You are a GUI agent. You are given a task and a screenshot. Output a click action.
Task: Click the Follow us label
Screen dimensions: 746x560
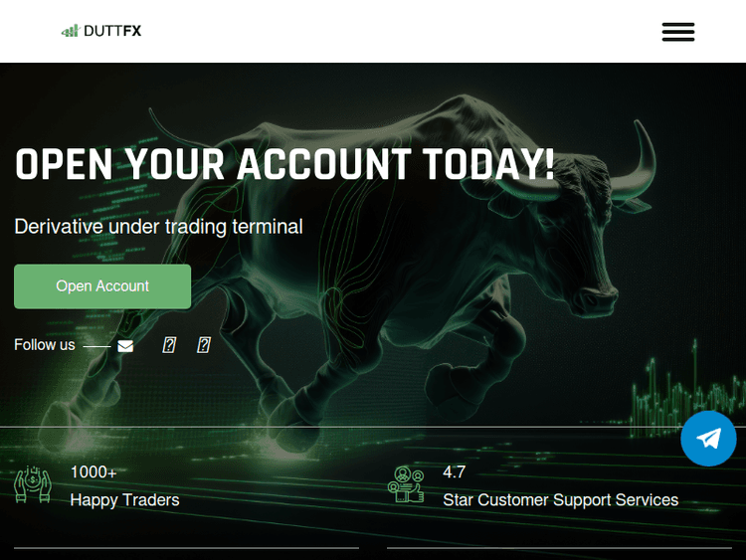[x=45, y=344]
